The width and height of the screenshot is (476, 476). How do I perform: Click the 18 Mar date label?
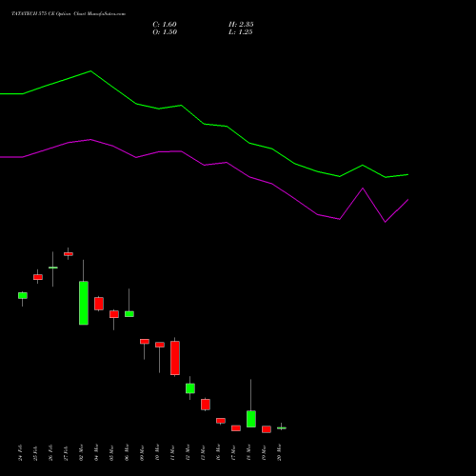[x=248, y=452]
